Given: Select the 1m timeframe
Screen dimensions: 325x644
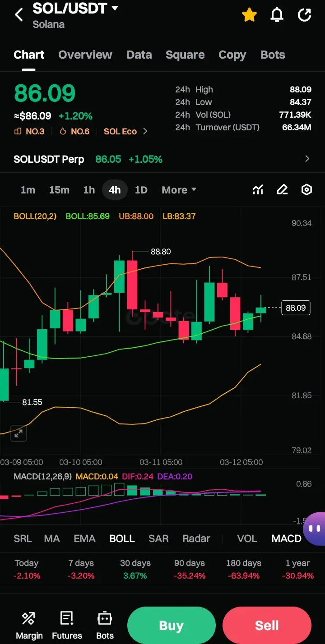Looking at the screenshot, I should click(x=28, y=190).
